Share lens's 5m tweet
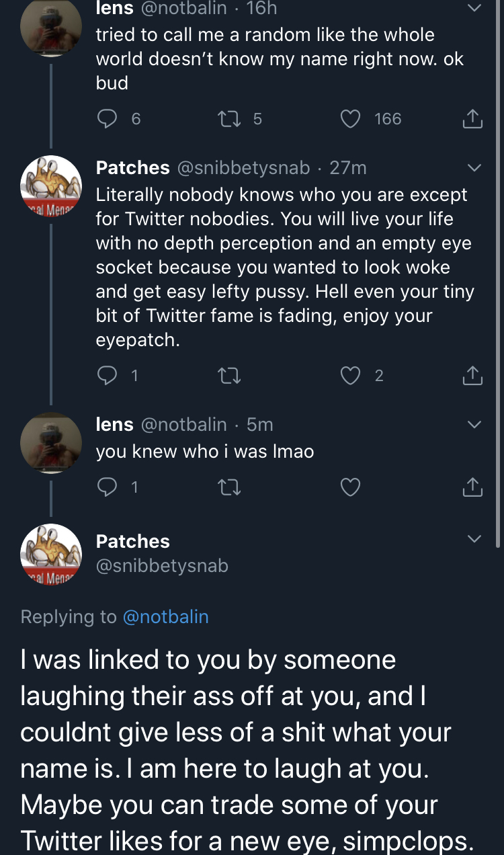504x855 pixels. point(472,487)
